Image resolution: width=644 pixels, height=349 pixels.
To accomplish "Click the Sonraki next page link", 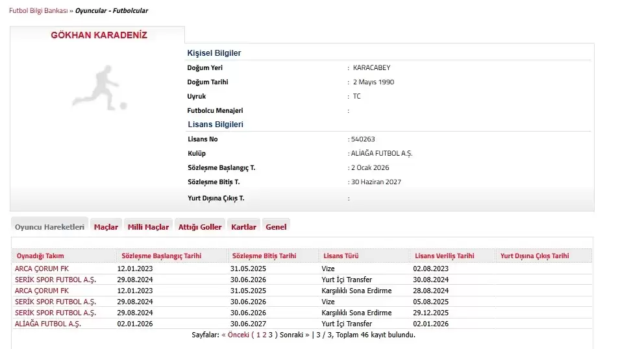I will (291, 335).
